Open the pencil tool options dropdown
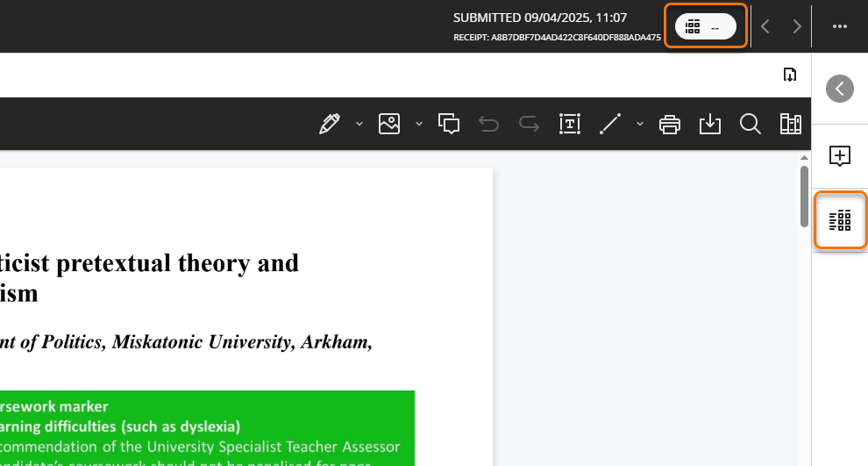 point(359,124)
